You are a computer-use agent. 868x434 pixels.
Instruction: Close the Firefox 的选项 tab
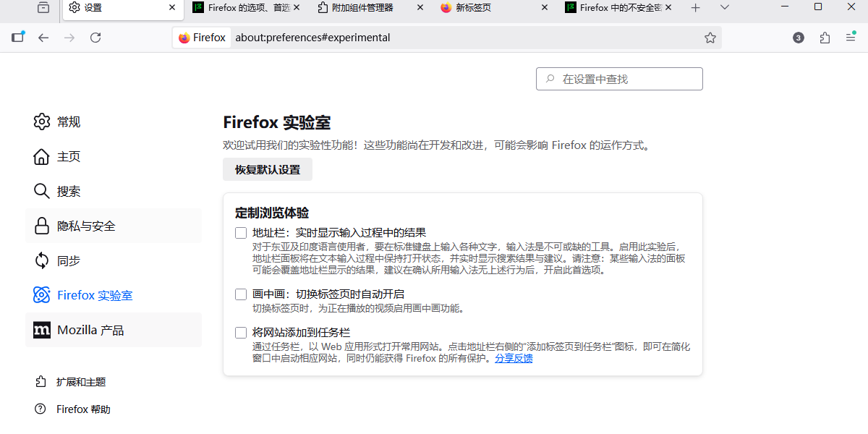[x=296, y=8]
